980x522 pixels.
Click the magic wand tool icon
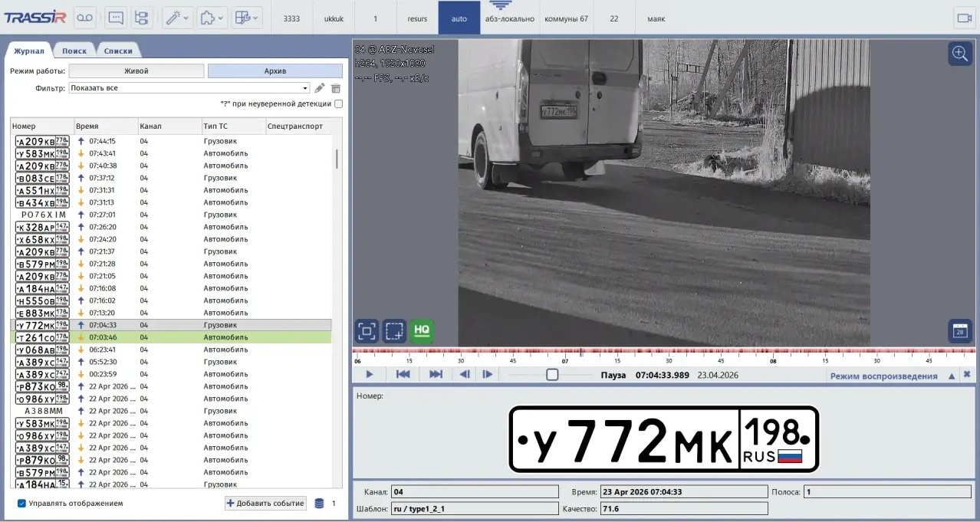coord(177,17)
